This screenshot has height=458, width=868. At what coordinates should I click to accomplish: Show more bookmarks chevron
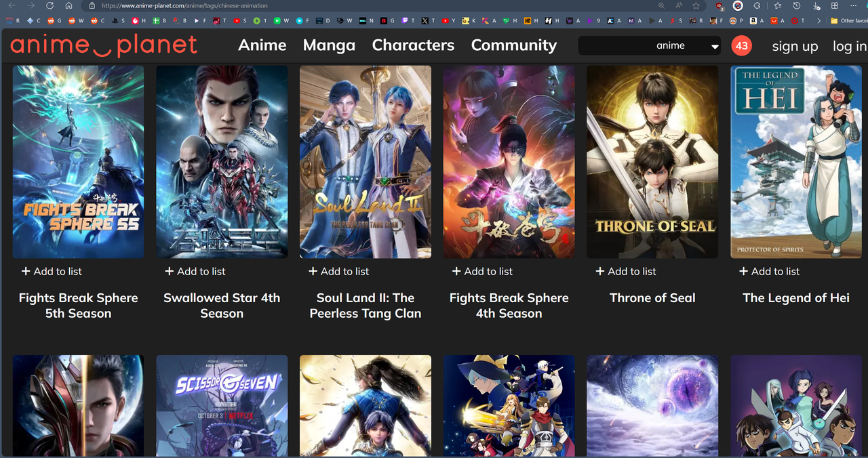818,20
